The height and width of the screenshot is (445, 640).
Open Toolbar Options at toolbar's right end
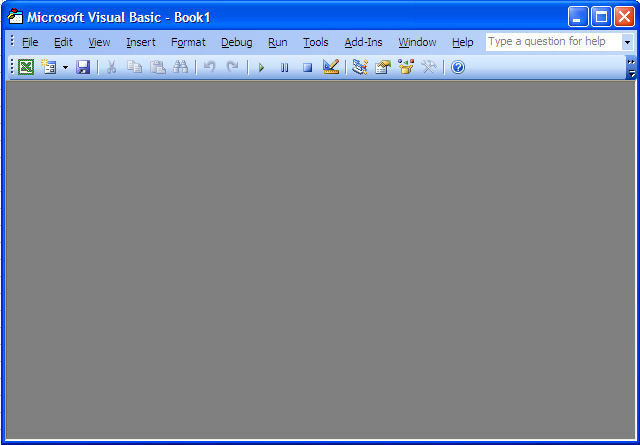631,68
